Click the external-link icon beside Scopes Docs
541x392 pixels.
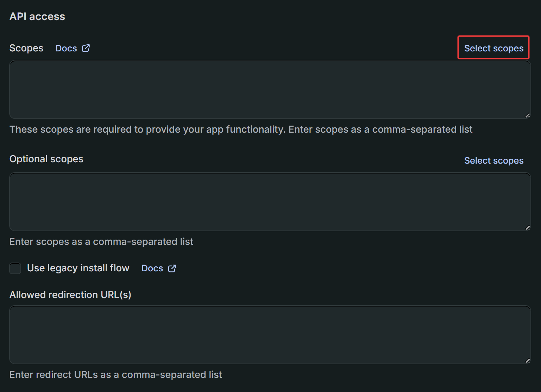coord(86,48)
